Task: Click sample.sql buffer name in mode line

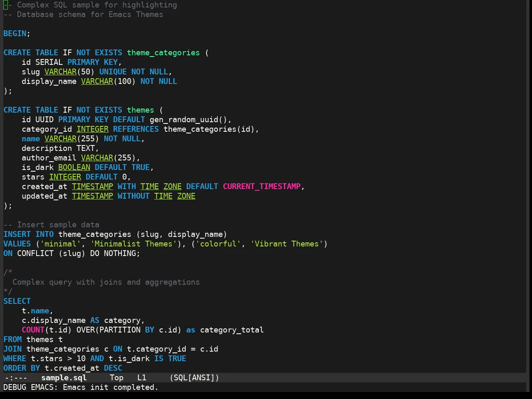Action: tap(64, 378)
